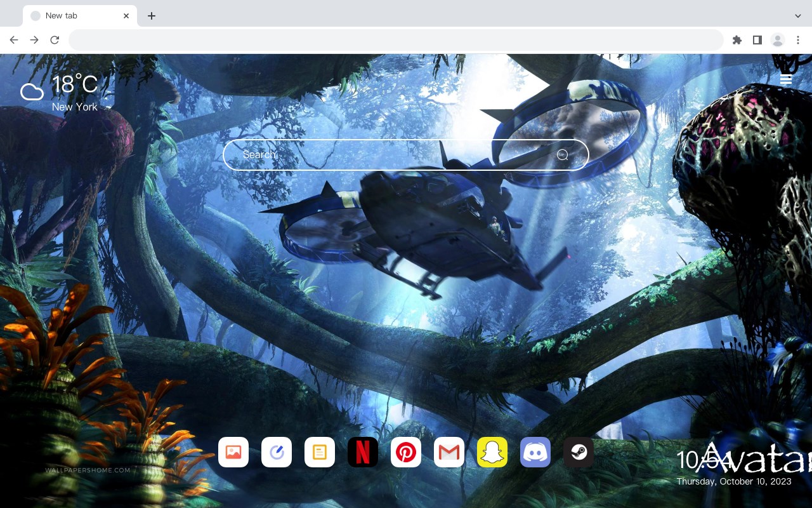Open the Extensions puzzle icon

pos(737,40)
